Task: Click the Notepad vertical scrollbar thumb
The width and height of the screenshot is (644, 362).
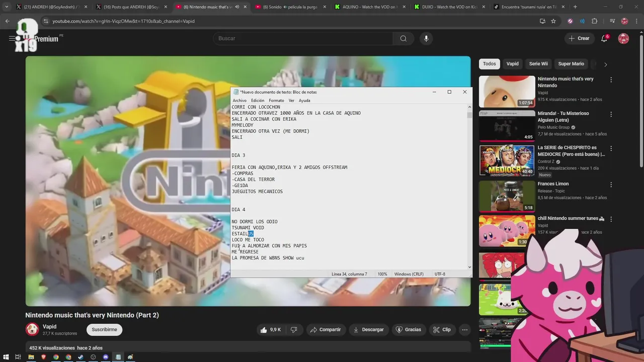Action: click(x=469, y=115)
